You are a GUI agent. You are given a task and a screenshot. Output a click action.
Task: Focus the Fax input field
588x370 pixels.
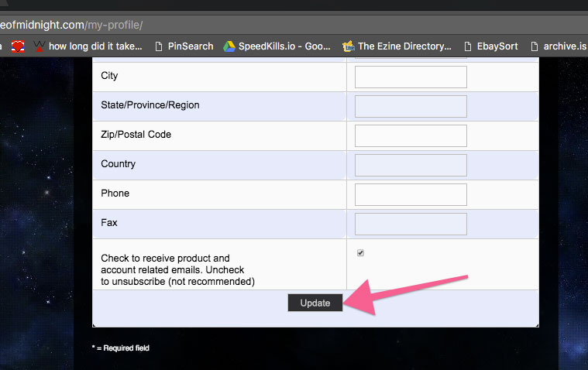point(411,224)
